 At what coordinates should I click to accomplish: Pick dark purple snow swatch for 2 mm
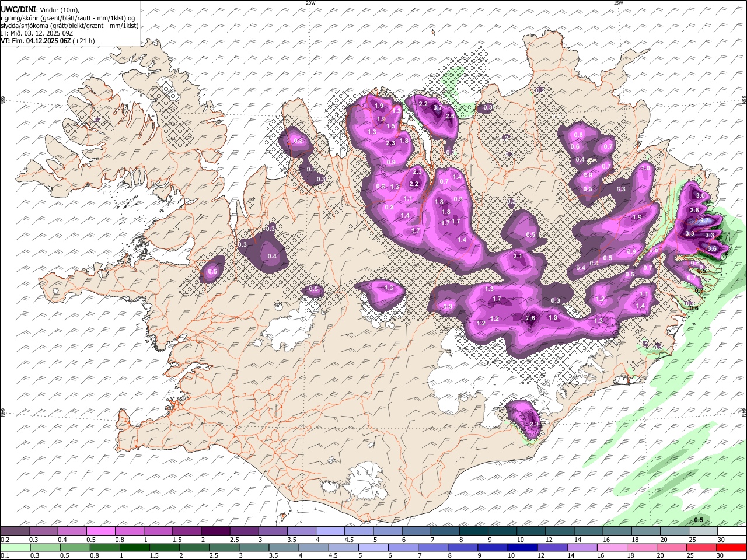pos(215,531)
